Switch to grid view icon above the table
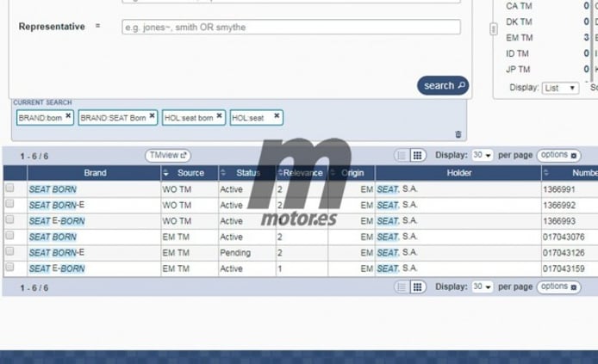Image resolution: width=598 pixels, height=364 pixels. click(x=418, y=156)
